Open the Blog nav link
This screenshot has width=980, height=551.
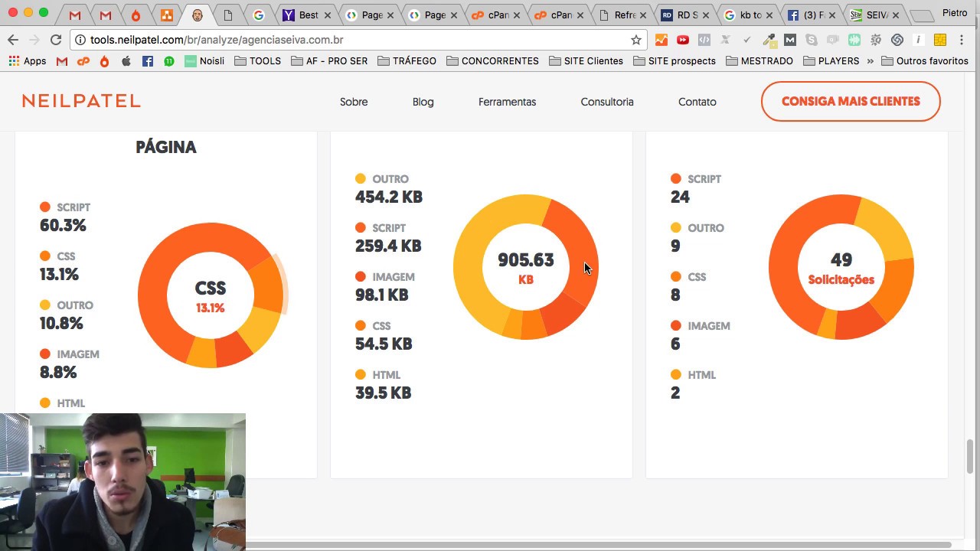tap(423, 102)
